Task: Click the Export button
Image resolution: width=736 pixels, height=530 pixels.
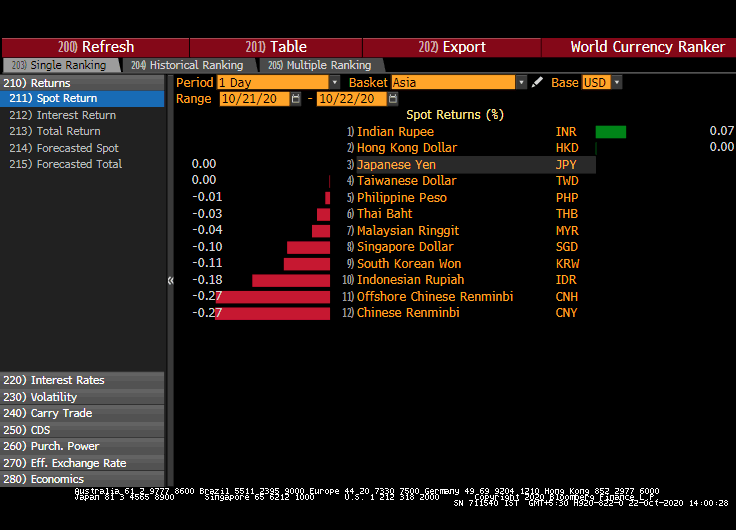Action: pos(452,47)
